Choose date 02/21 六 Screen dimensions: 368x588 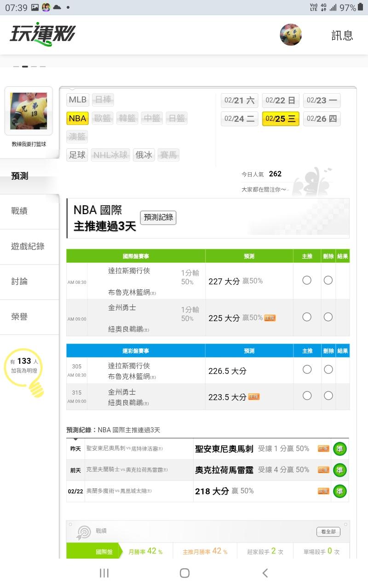(x=240, y=100)
